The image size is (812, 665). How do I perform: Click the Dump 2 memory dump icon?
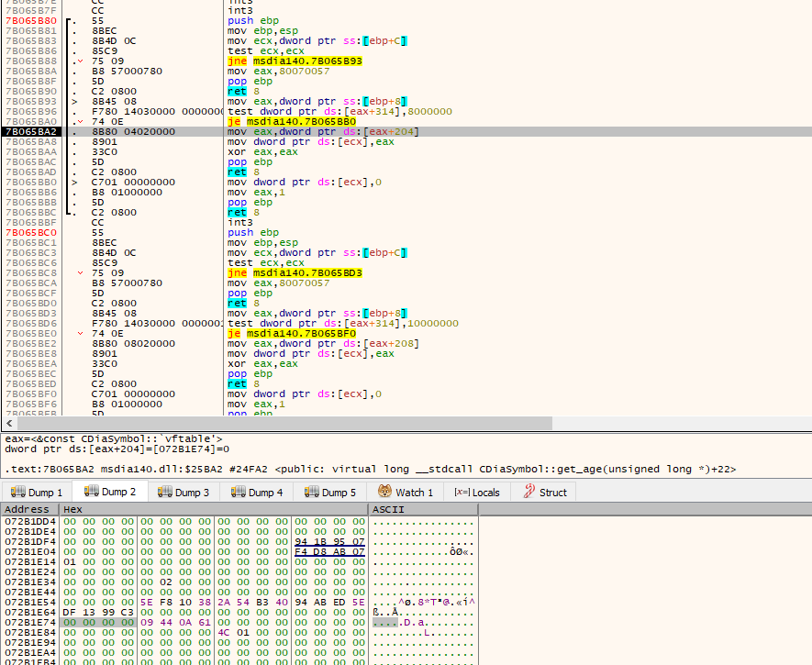click(x=91, y=492)
